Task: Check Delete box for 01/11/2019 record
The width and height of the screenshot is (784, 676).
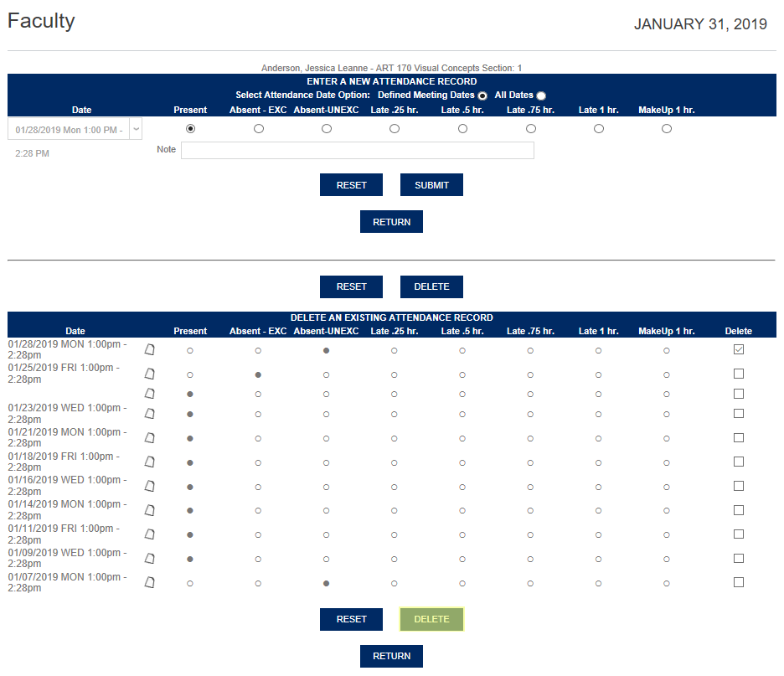Action: coord(739,534)
